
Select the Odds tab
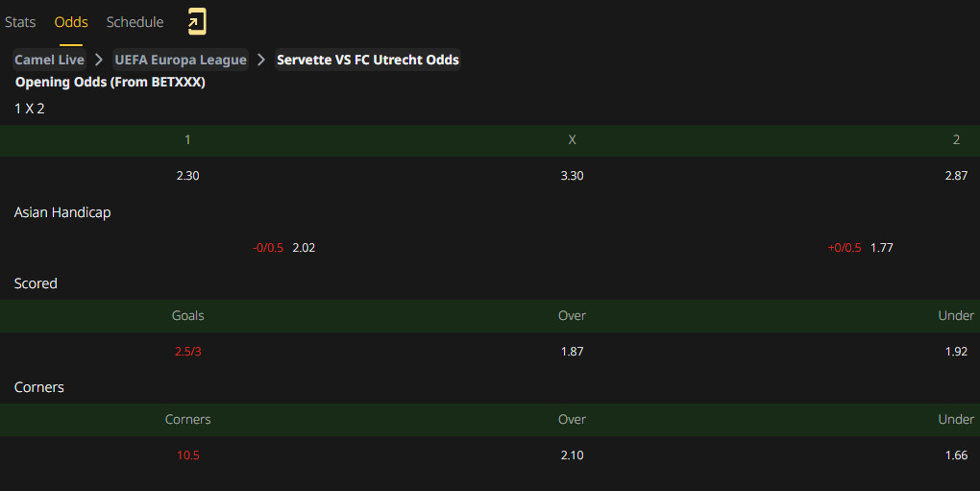[71, 22]
